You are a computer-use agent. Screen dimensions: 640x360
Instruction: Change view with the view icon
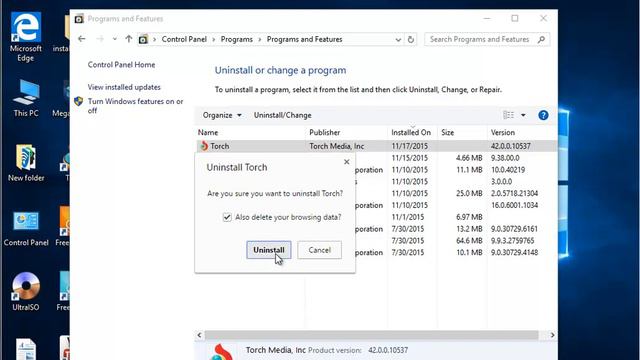point(508,115)
